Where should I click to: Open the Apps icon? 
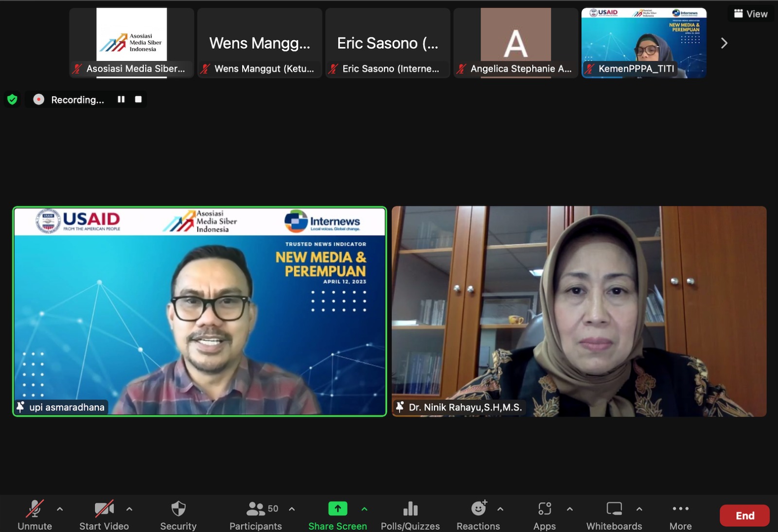545,509
